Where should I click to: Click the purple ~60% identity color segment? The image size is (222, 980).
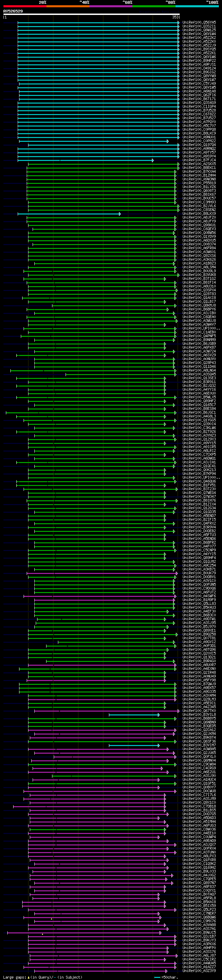pyautogui.click(x=111, y=6)
